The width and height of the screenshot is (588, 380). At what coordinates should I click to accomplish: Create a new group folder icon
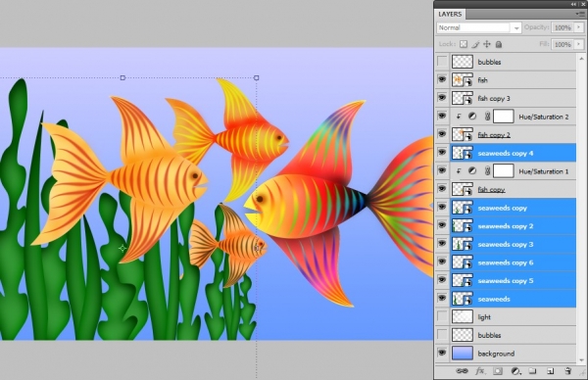coord(532,371)
